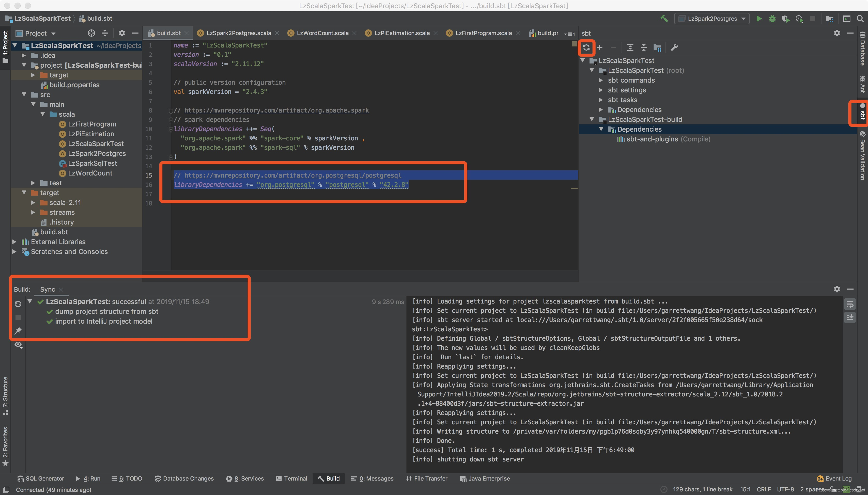Image resolution: width=868 pixels, height=495 pixels.
Task: Locate opened file with crosshair icon
Action: (x=91, y=33)
